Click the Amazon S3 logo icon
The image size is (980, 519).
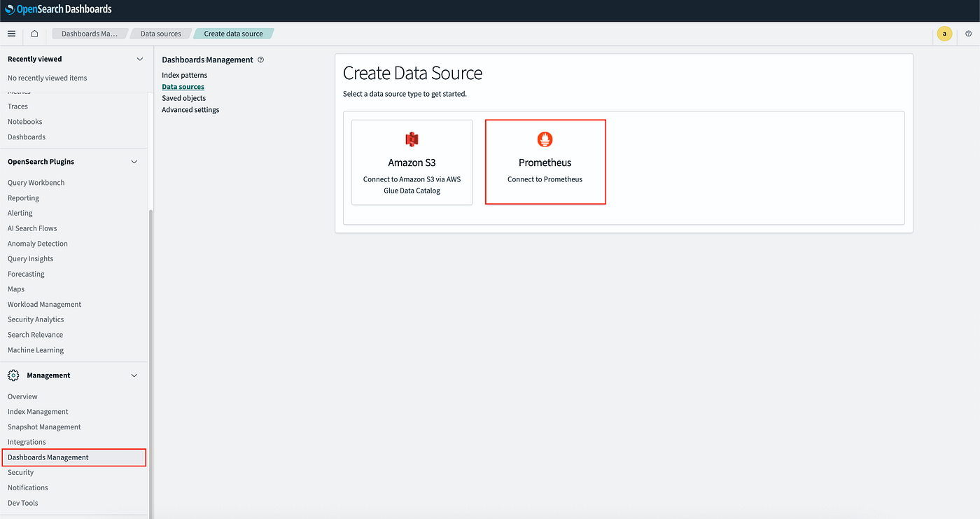click(412, 139)
